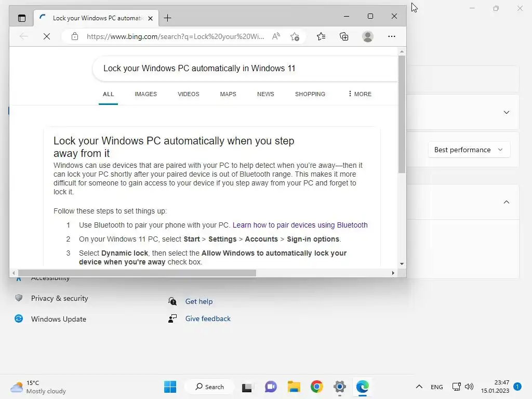This screenshot has height=399, width=532.
Task: Click the Give feedback link
Action: pos(208,318)
